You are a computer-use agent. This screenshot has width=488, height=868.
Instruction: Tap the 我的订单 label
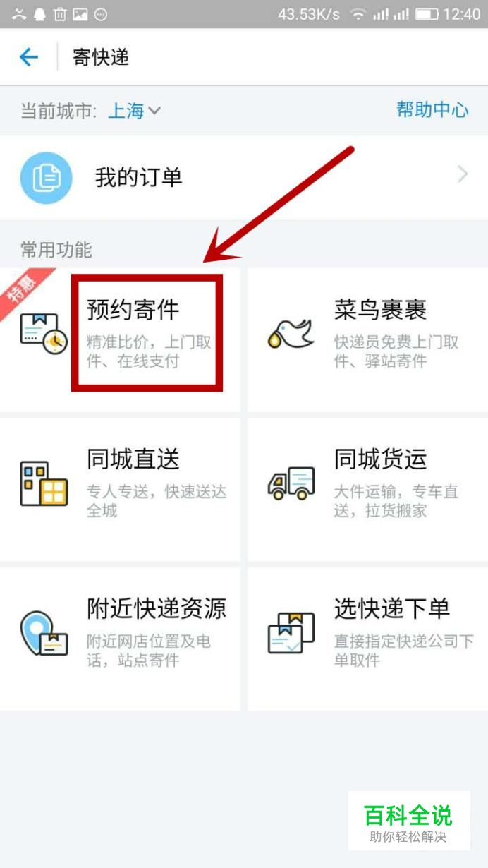point(139,177)
